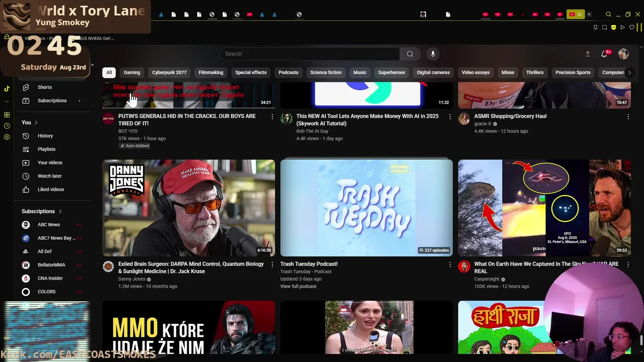
Task: Click the ВОТ ЧТО channel avatar
Action: 108,119
